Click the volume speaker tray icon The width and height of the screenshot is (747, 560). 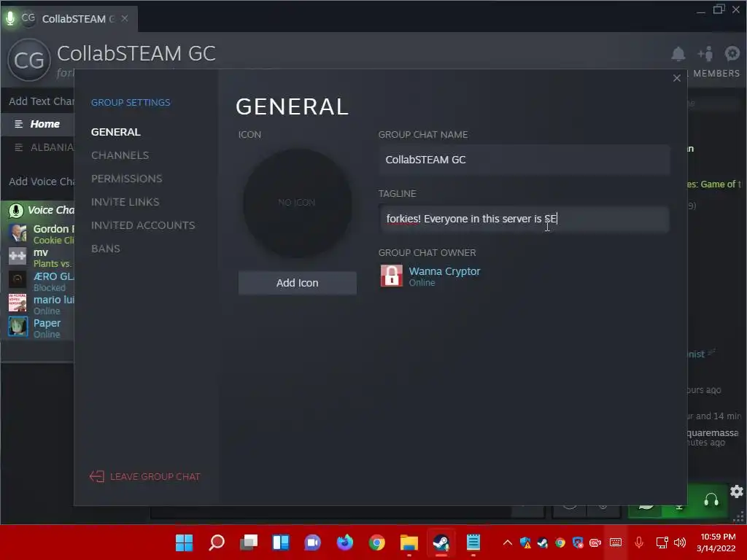click(680, 542)
